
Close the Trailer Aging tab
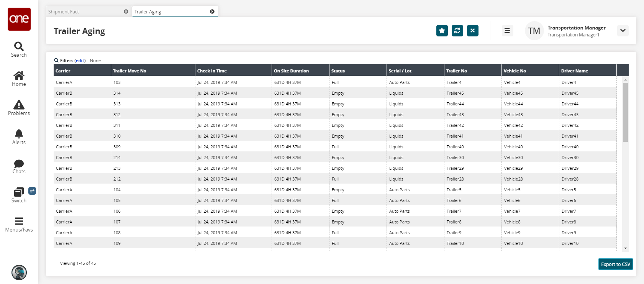click(x=212, y=11)
